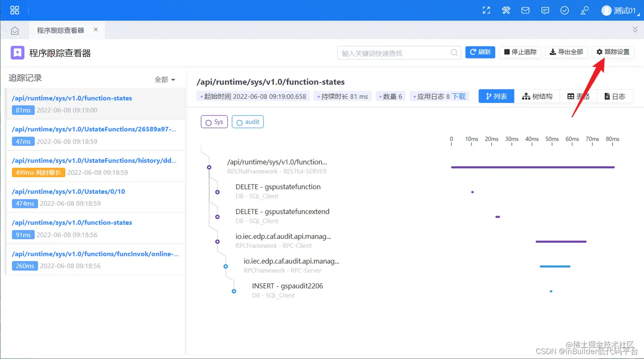Image resolution: width=644 pixels, height=359 pixels.
Task: Switch to the 程序跟踪查看器 tab
Action: (60, 30)
